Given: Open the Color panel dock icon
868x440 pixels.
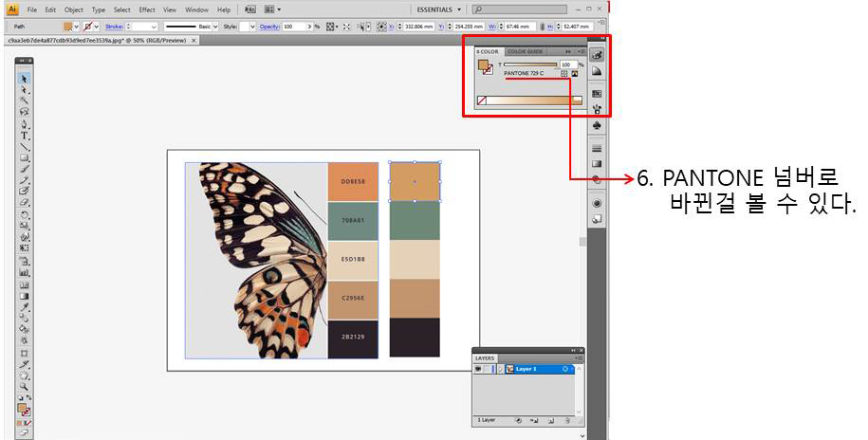Looking at the screenshot, I should 597,55.
